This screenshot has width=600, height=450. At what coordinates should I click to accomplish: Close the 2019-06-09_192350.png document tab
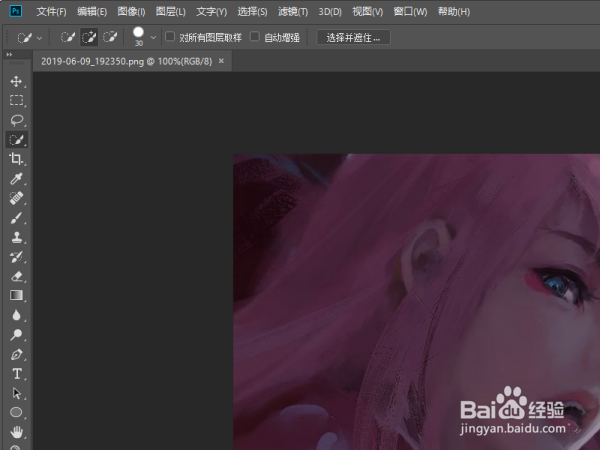pyautogui.click(x=221, y=61)
